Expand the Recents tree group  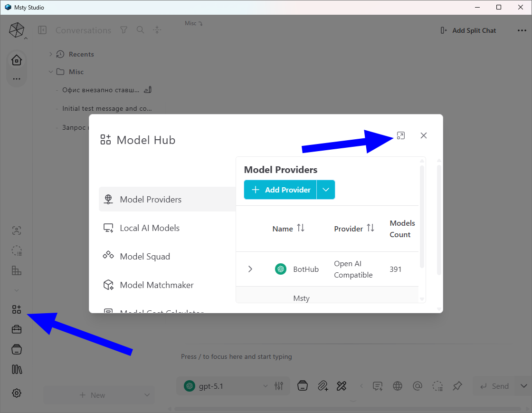click(x=50, y=54)
